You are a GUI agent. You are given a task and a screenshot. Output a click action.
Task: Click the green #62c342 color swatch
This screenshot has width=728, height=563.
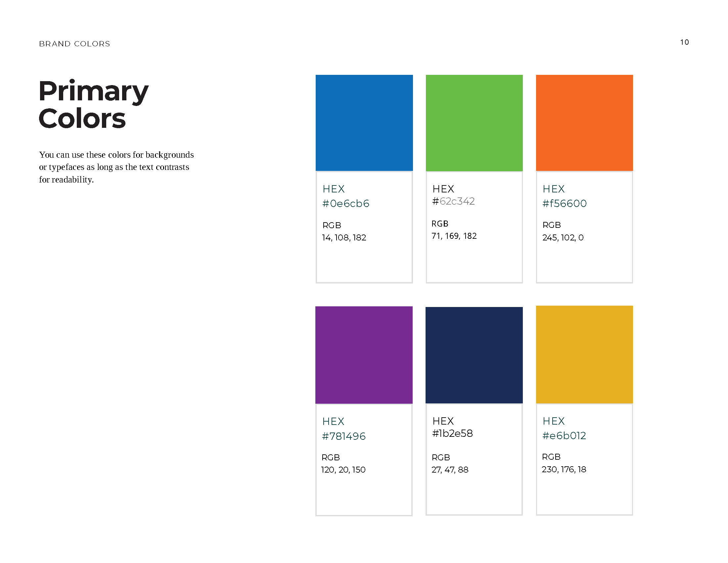[474, 123]
